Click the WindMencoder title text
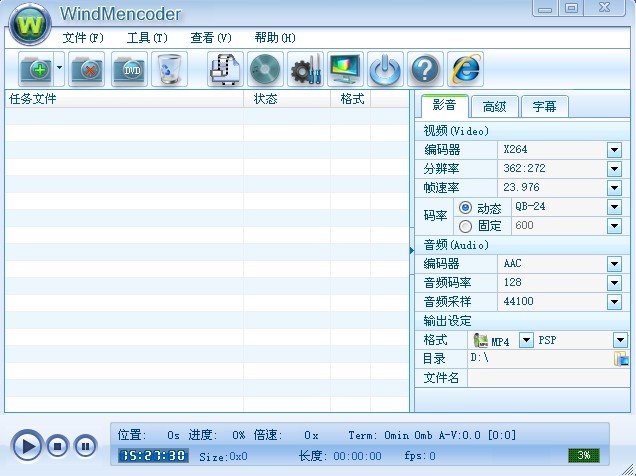 tap(120, 14)
